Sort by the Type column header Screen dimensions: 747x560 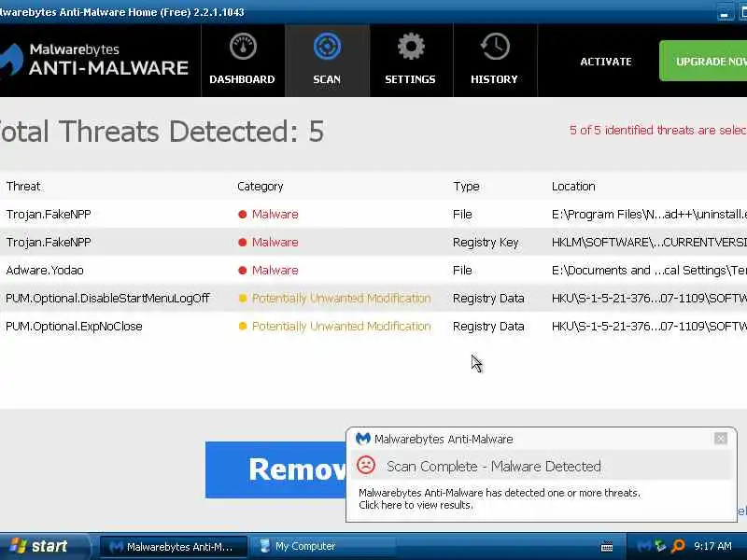466,186
